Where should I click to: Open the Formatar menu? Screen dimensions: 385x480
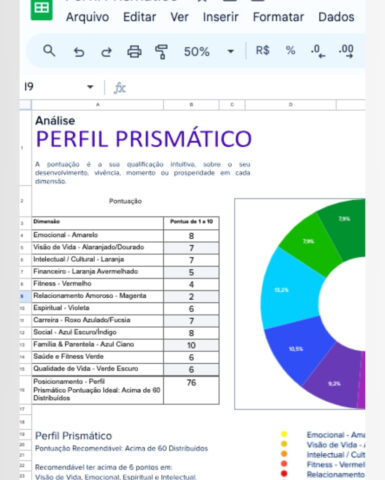point(278,17)
